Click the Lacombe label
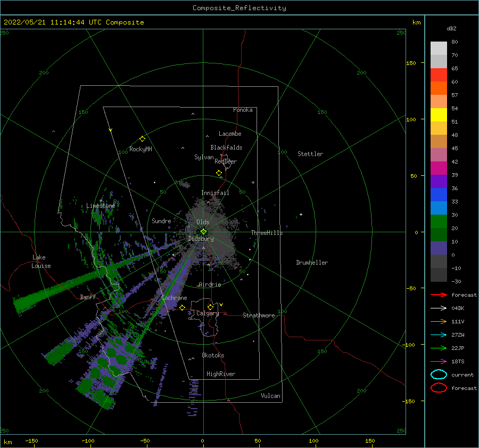Screen dimensions: 479x448 tap(230, 134)
